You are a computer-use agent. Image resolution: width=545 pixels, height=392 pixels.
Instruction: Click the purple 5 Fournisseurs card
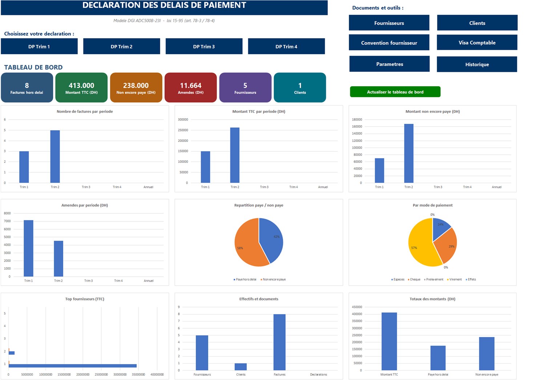245,87
